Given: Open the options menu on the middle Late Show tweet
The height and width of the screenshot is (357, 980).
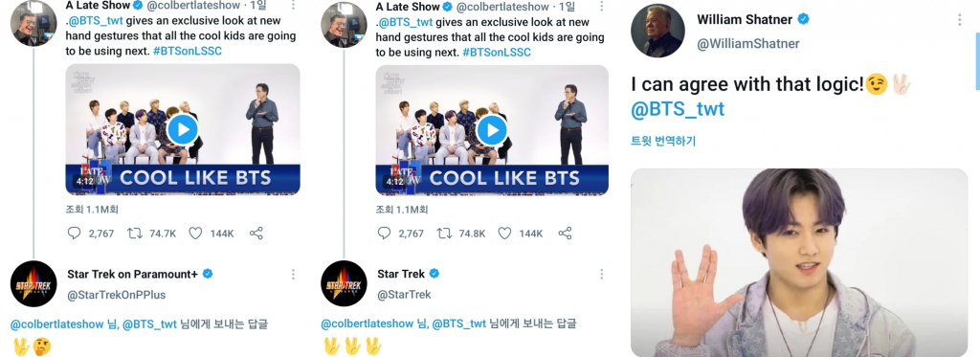Looking at the screenshot, I should (x=601, y=7).
